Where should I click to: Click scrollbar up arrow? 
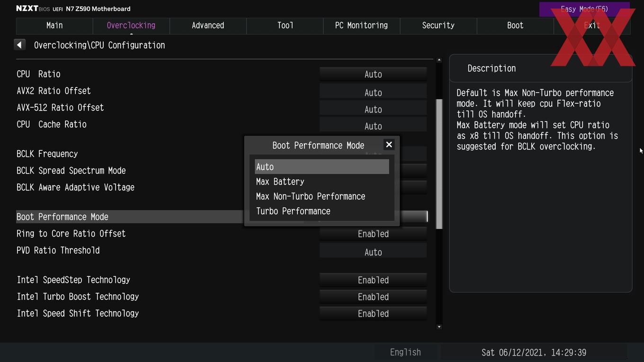point(439,60)
